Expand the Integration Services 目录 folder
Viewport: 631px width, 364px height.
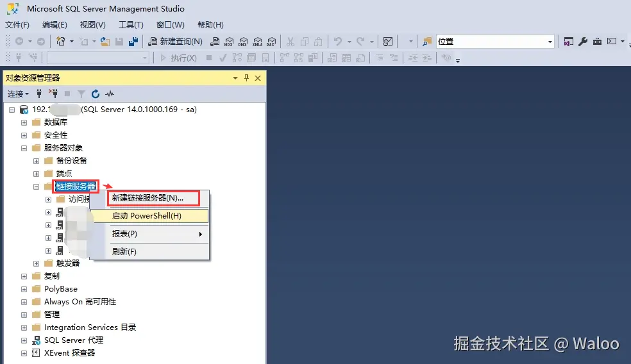24,327
